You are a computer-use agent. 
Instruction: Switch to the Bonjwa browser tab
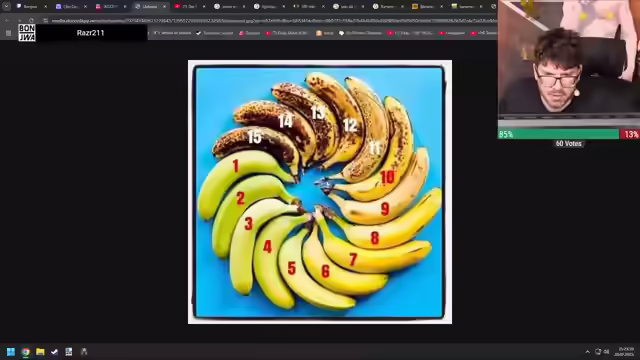[32, 7]
